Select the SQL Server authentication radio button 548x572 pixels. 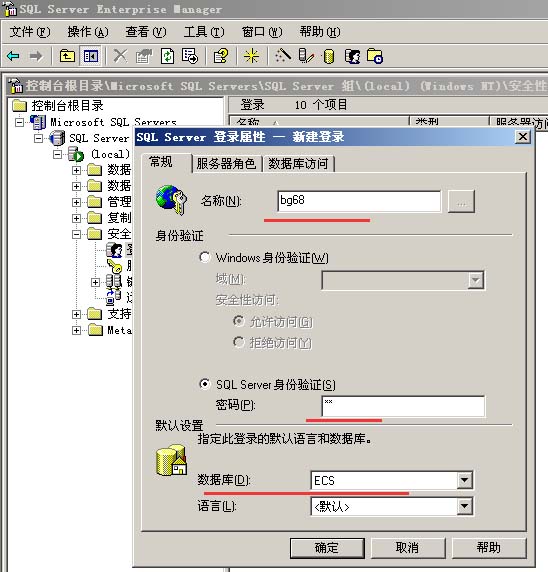[205, 384]
